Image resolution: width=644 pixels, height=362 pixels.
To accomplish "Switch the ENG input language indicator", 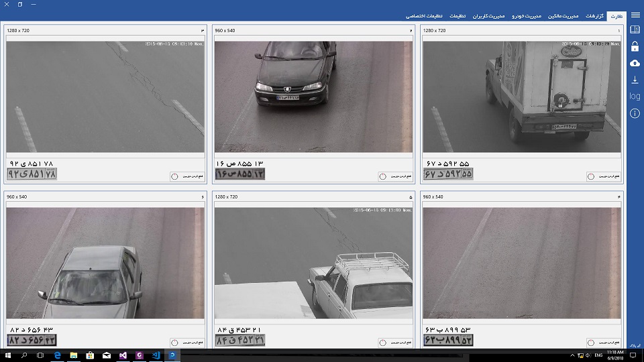I will click(x=598, y=355).
